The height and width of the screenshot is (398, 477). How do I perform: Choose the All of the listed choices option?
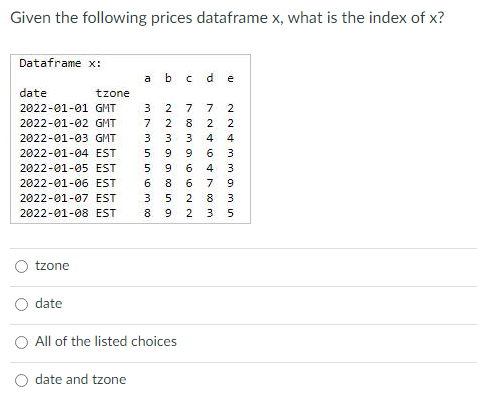pyautogui.click(x=22, y=342)
